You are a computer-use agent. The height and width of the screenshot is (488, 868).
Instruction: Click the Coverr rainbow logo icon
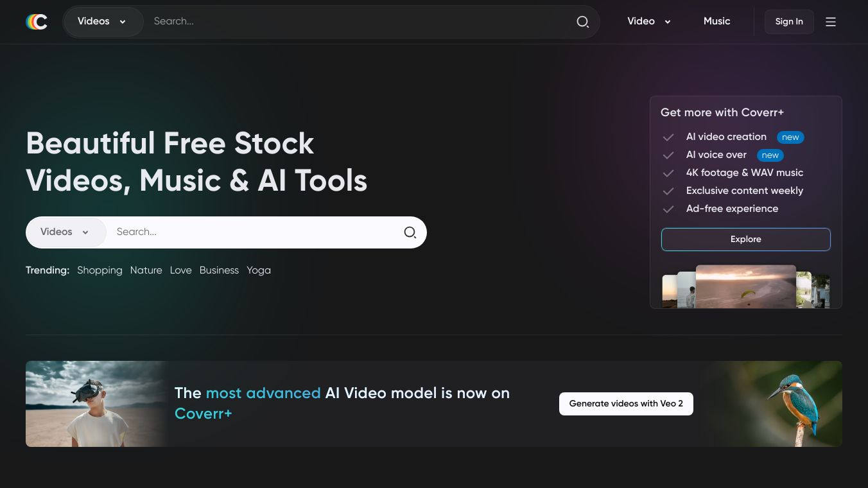37,22
